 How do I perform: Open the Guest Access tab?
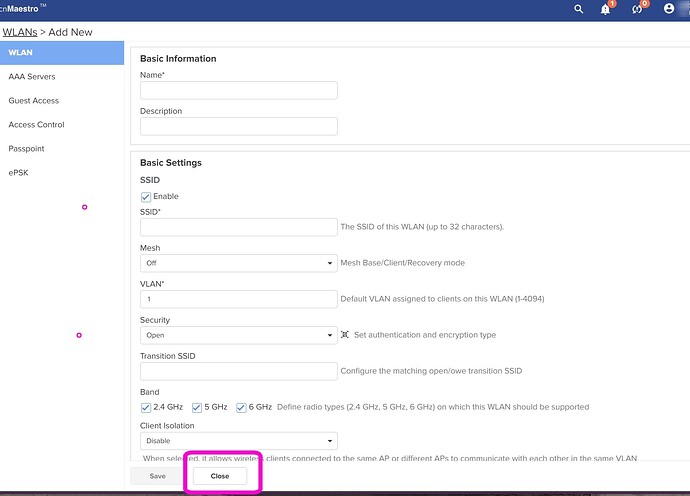coord(34,101)
